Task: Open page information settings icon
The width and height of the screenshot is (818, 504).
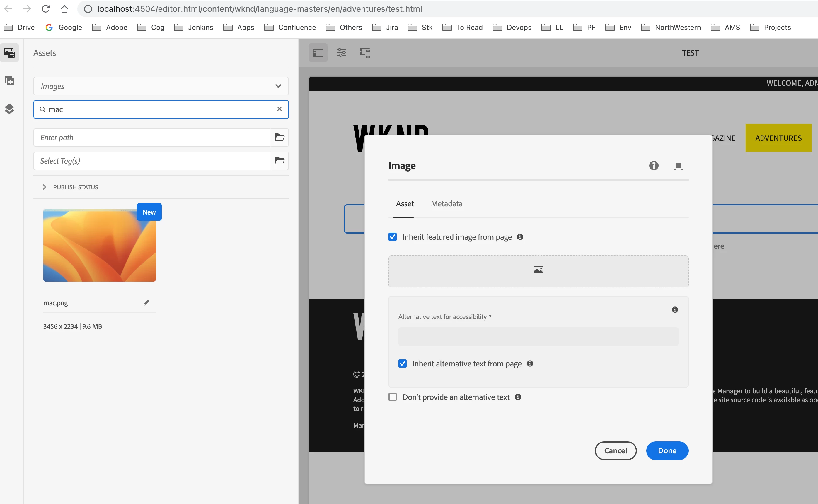Action: click(x=341, y=53)
